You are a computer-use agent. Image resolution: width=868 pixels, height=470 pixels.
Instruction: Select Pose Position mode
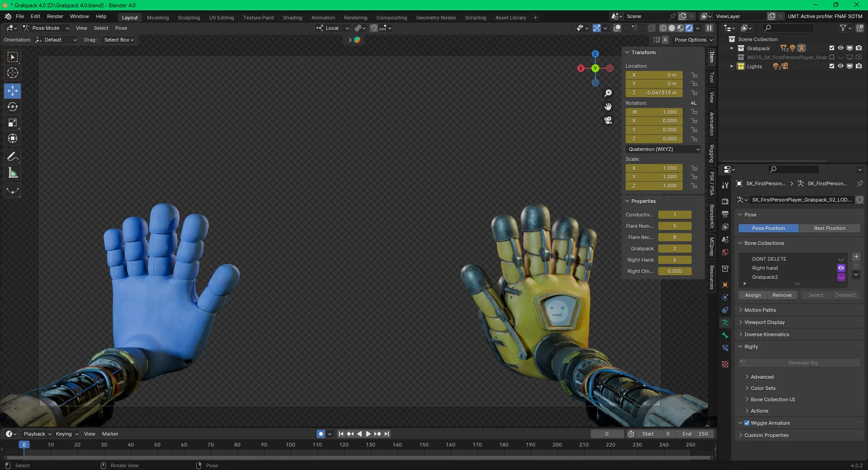(x=768, y=228)
